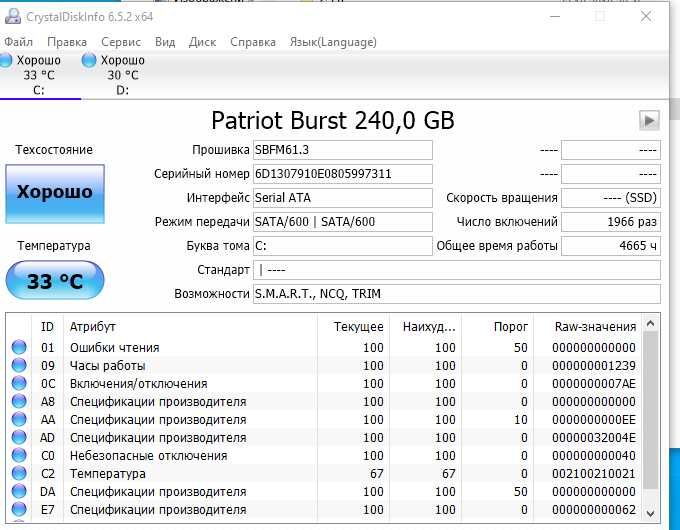Click the Прошивка field SBFM61.3
The image size is (680, 530).
pyautogui.click(x=343, y=150)
